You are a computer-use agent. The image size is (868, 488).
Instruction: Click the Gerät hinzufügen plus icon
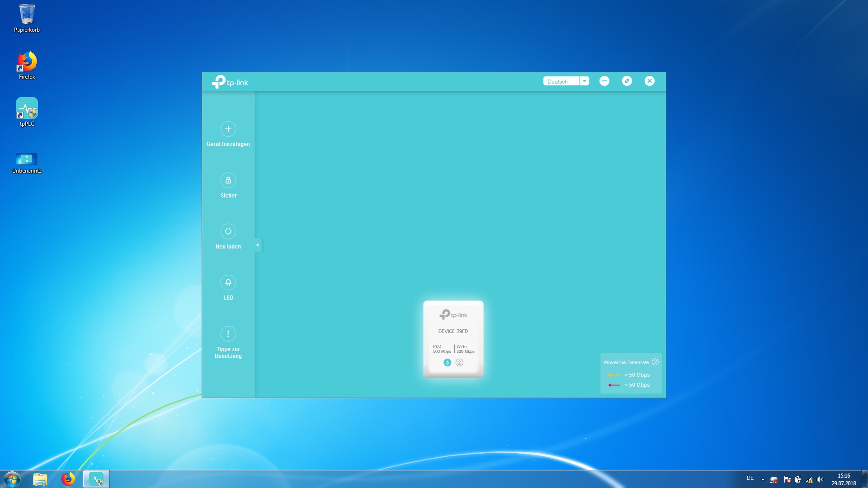[x=228, y=129]
